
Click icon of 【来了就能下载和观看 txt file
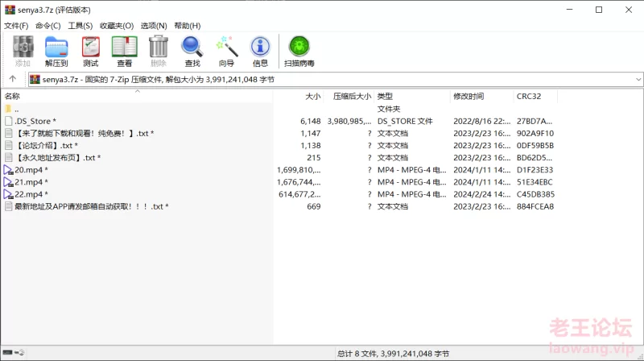click(x=9, y=133)
